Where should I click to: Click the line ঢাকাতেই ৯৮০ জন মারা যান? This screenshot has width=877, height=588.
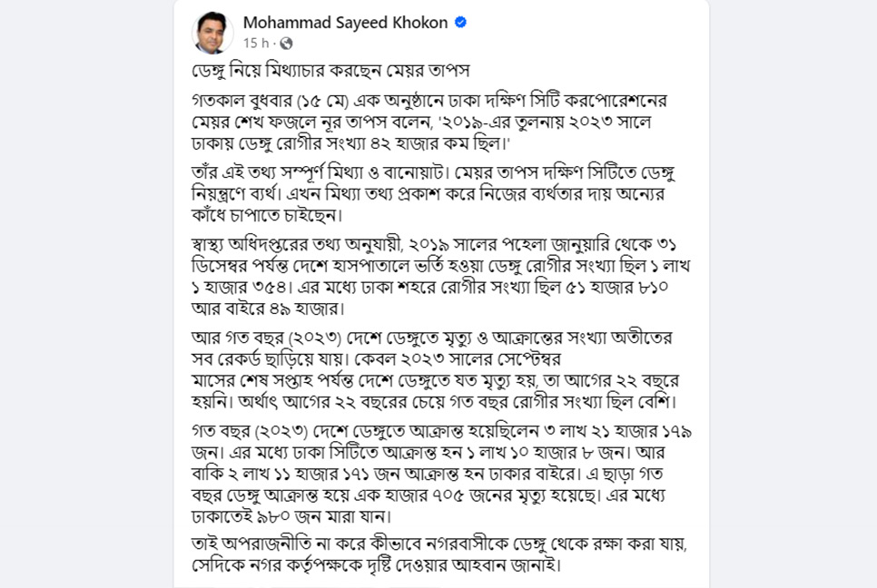[291, 517]
